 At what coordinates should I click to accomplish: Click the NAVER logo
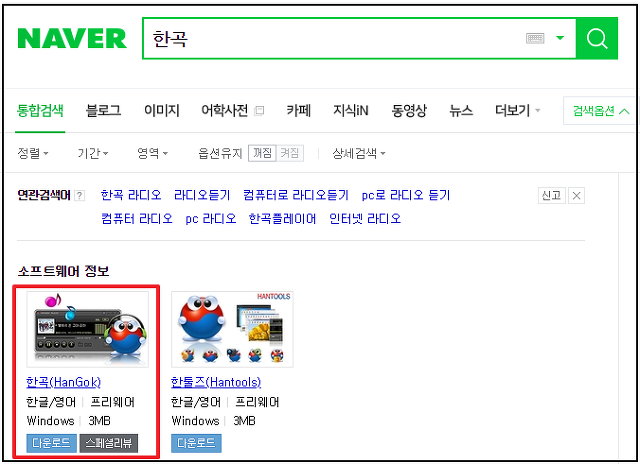pos(72,38)
